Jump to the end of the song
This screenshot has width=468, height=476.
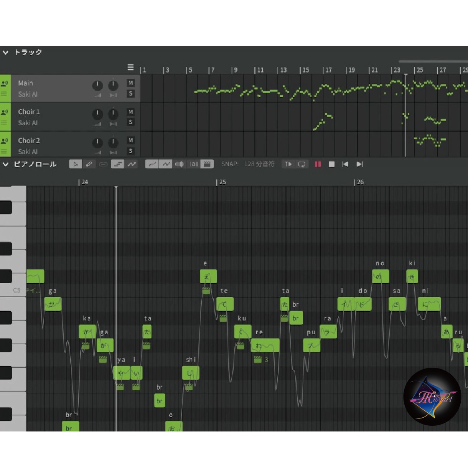point(359,164)
